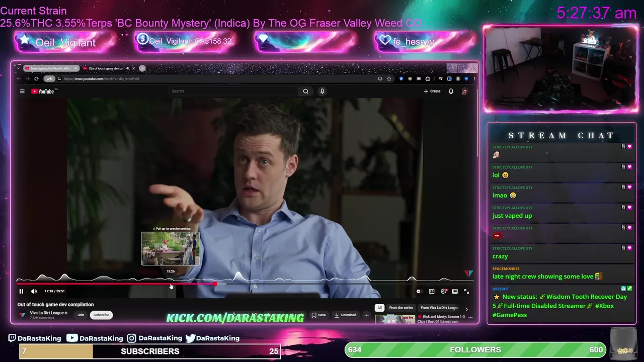Click the Download button
Image resolution: width=644 pixels, height=362 pixels.
[x=346, y=315]
